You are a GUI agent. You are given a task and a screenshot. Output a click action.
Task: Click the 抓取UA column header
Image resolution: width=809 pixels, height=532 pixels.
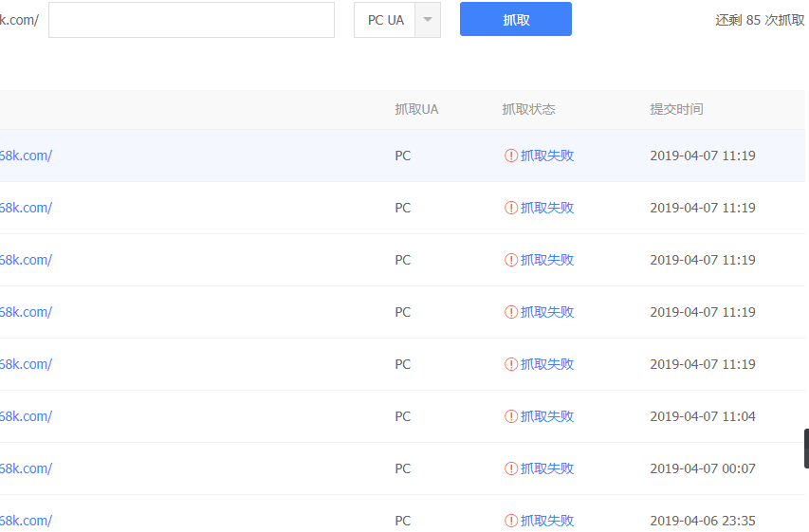(x=416, y=109)
